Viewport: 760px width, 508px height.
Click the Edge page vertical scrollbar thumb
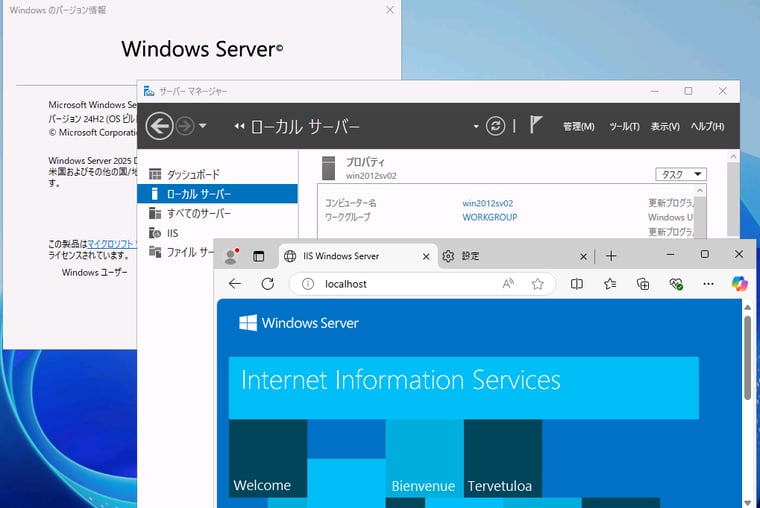(x=747, y=358)
